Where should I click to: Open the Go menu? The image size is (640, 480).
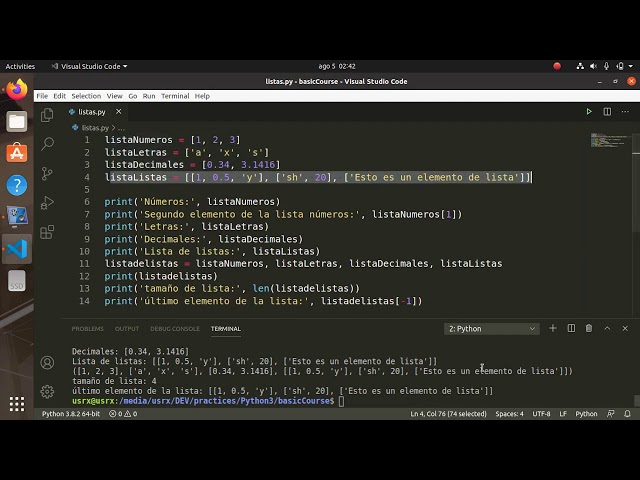point(133,96)
